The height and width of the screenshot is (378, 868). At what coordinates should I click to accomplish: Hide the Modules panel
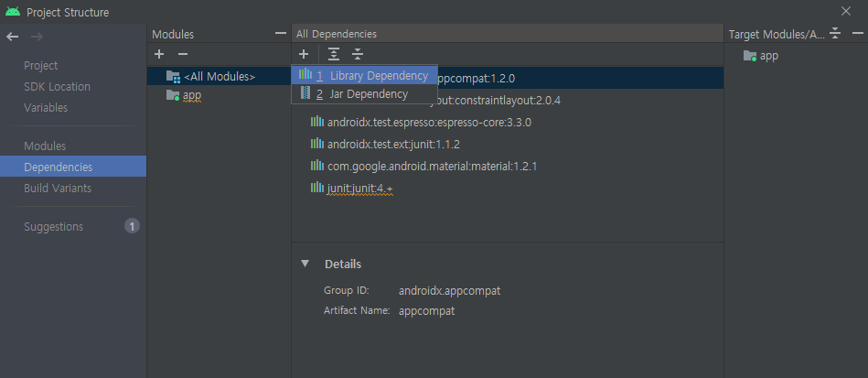point(281,33)
